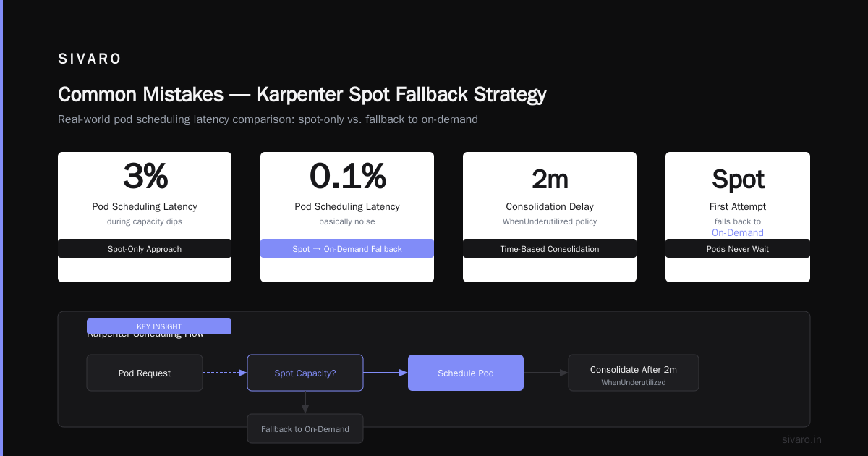This screenshot has height=456, width=868.
Task: Click the arrow pointing to Schedule Pod
Action: [x=386, y=373]
